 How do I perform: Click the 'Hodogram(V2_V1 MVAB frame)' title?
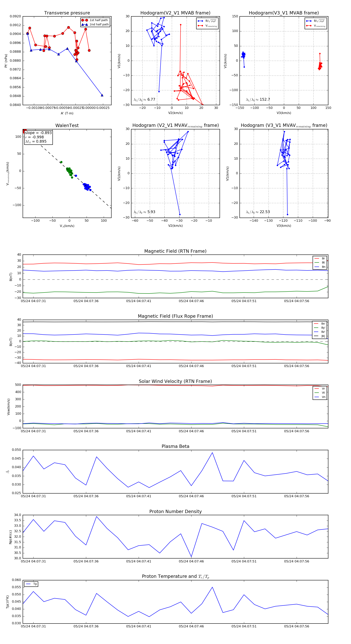pyautogui.click(x=175, y=13)
